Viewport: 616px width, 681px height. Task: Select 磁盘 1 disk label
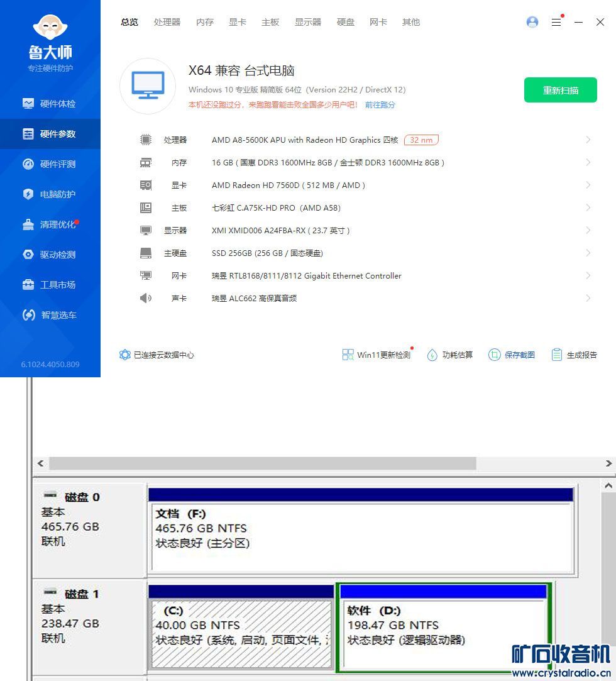coord(82,594)
